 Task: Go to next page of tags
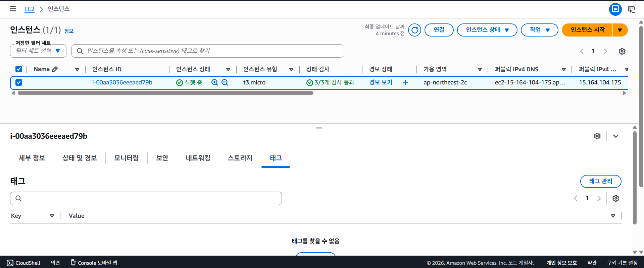tap(599, 198)
